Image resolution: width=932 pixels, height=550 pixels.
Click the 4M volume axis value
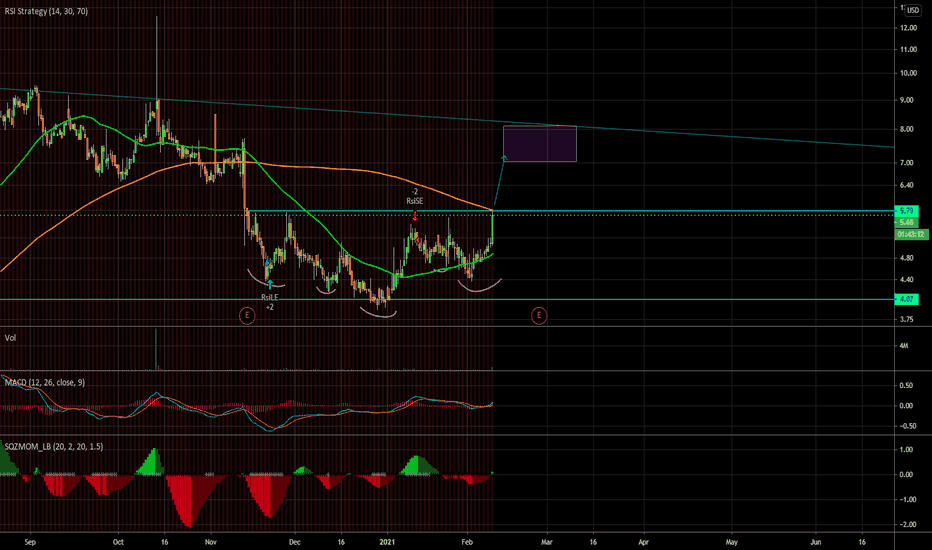[x=903, y=345]
